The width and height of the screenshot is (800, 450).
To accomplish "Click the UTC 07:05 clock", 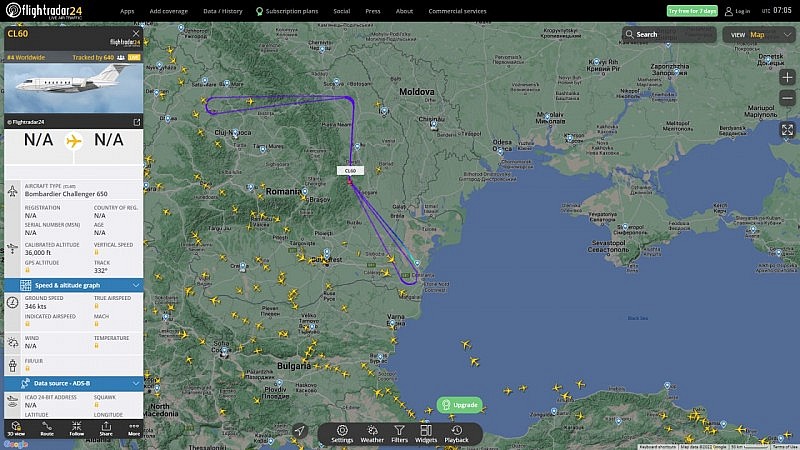I will click(x=777, y=10).
